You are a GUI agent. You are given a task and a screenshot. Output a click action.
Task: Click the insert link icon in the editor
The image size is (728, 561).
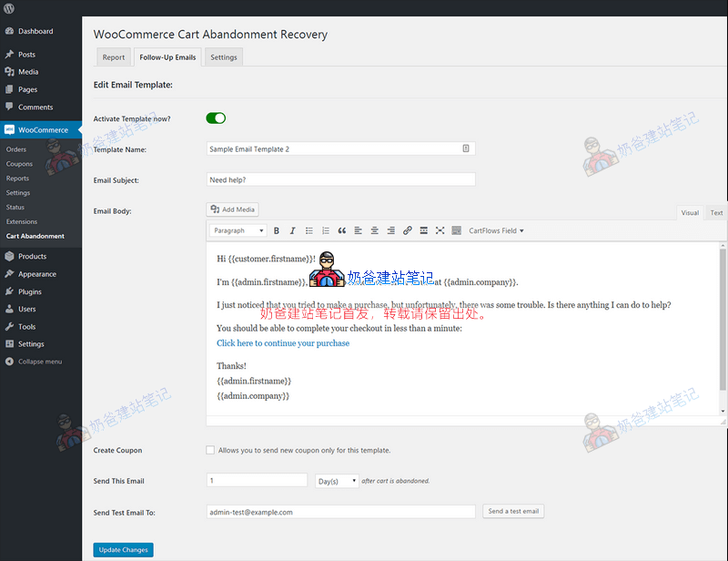(x=408, y=231)
